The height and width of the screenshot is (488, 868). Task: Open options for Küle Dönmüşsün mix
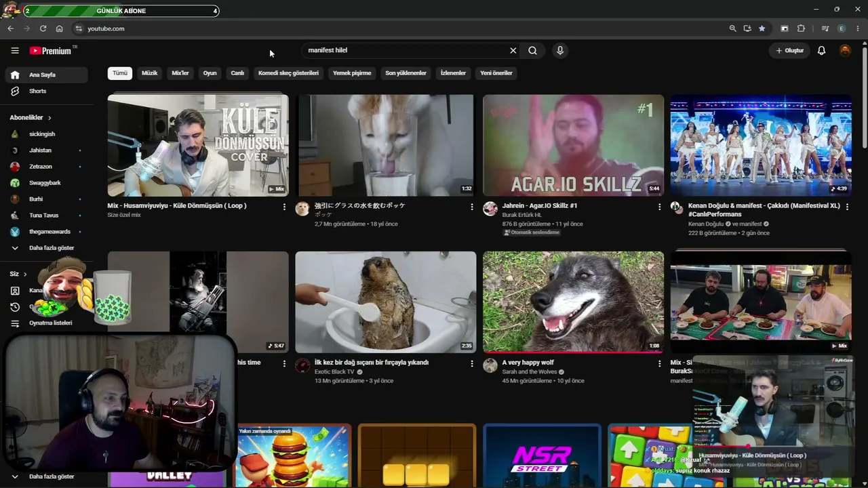(x=284, y=207)
